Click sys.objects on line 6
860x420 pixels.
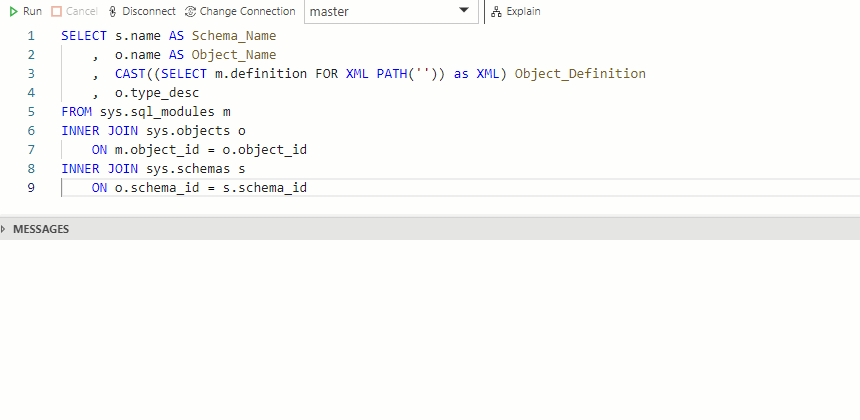pyautogui.click(x=188, y=131)
